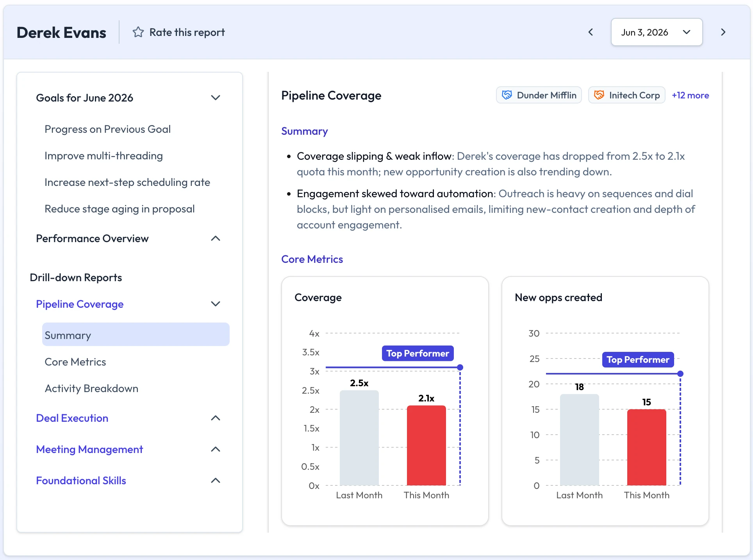Show the +12 more accounts link
This screenshot has width=753, height=560.
coord(690,95)
